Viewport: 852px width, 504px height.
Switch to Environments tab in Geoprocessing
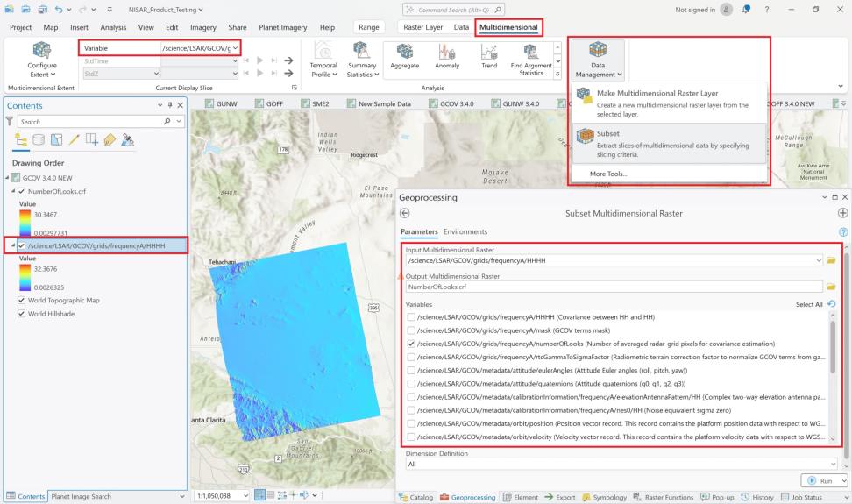point(465,232)
